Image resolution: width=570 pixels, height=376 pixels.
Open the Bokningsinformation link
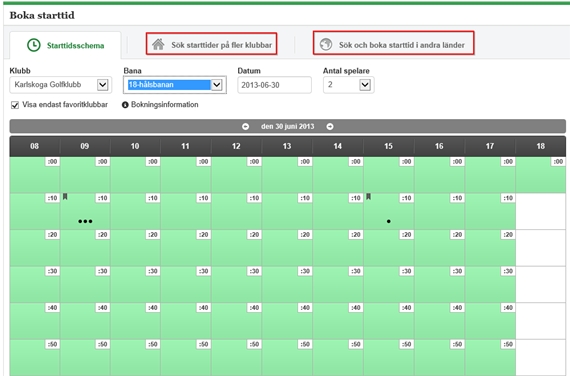pyautogui.click(x=164, y=105)
